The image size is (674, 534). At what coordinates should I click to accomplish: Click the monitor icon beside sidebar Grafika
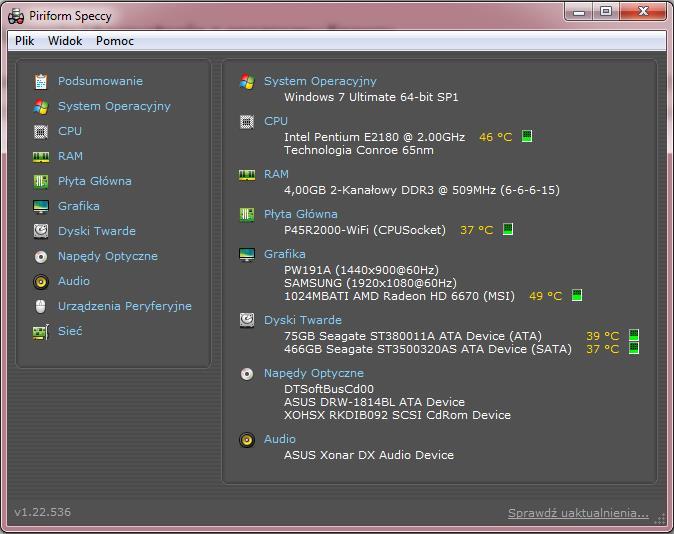coord(41,207)
